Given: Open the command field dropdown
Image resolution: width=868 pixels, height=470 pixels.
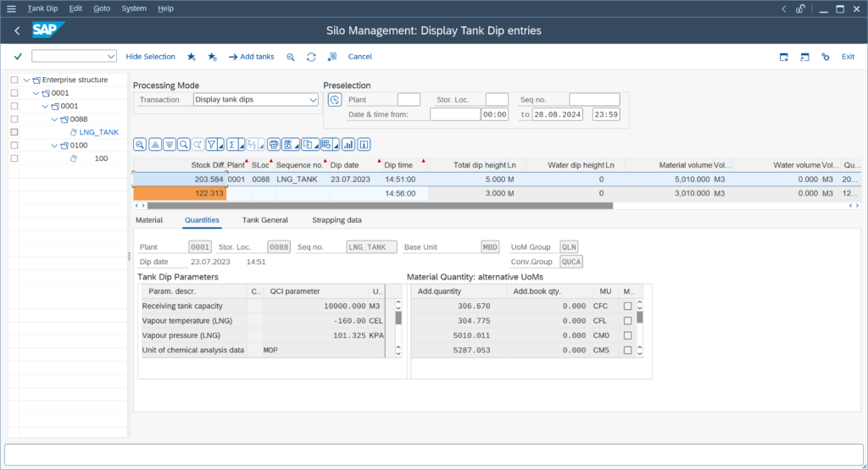Looking at the screenshot, I should [x=111, y=57].
